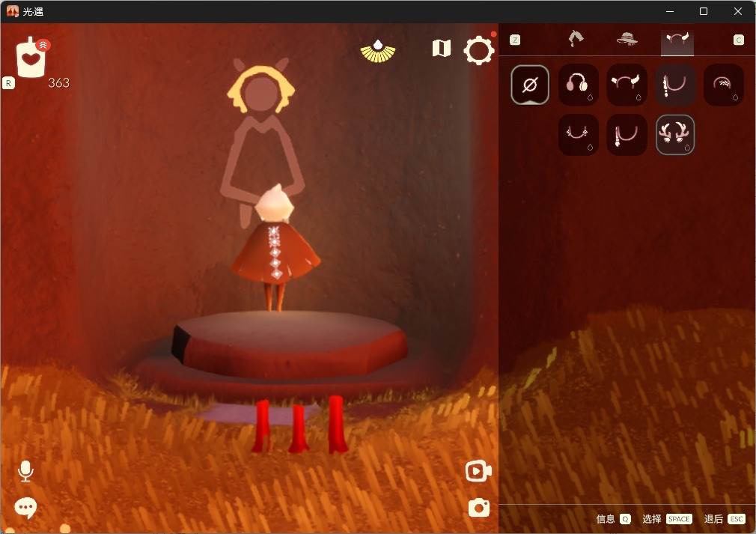Click the candle count 363
The width and height of the screenshot is (756, 534).
pos(58,83)
